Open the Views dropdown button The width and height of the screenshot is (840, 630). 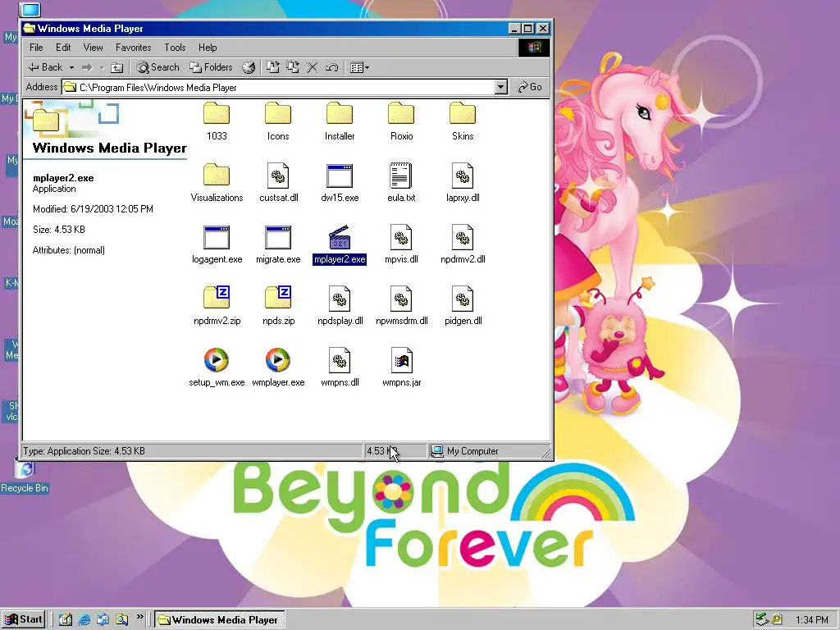tap(359, 67)
